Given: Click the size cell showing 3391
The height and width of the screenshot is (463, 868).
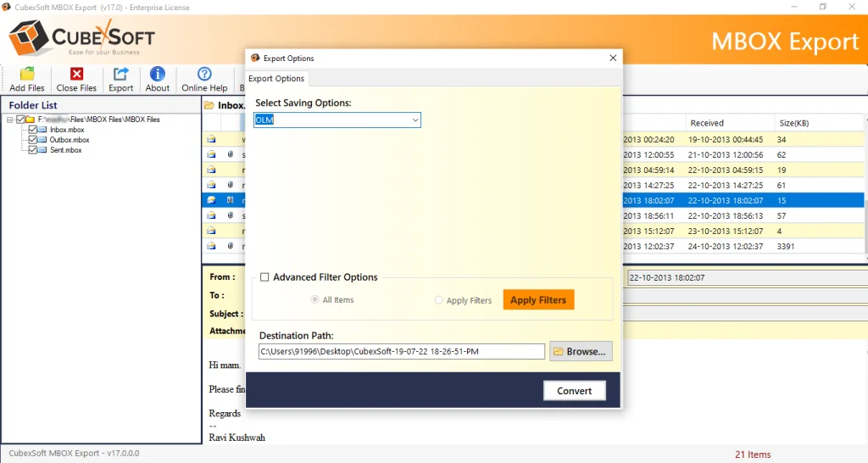Looking at the screenshot, I should point(786,246).
